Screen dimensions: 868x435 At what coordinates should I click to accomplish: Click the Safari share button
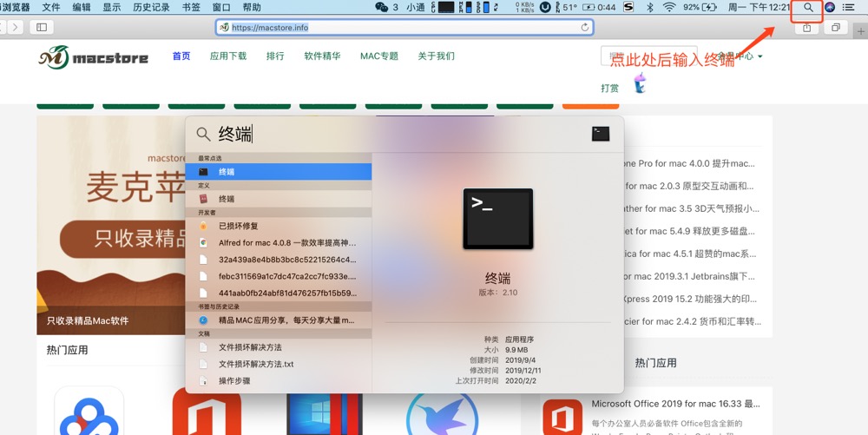[x=807, y=27]
